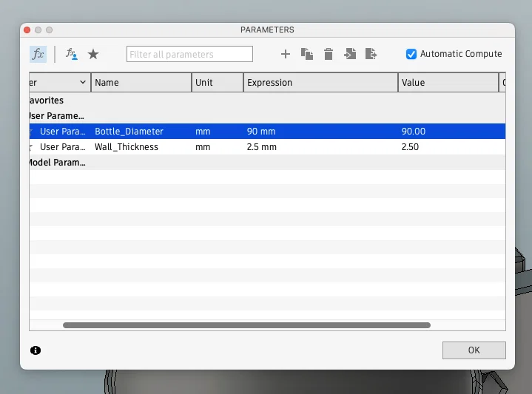The image size is (532, 394).
Task: Delete parameter using the trash icon
Action: (329, 54)
